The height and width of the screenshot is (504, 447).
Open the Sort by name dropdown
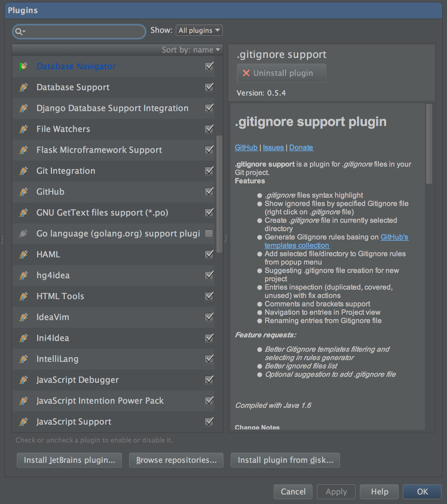[x=191, y=50]
